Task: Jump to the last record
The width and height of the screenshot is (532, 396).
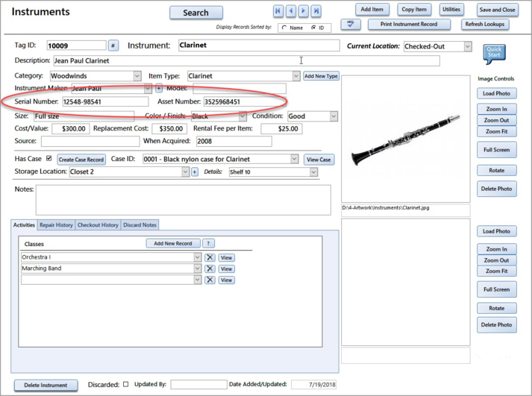Action: coord(316,11)
